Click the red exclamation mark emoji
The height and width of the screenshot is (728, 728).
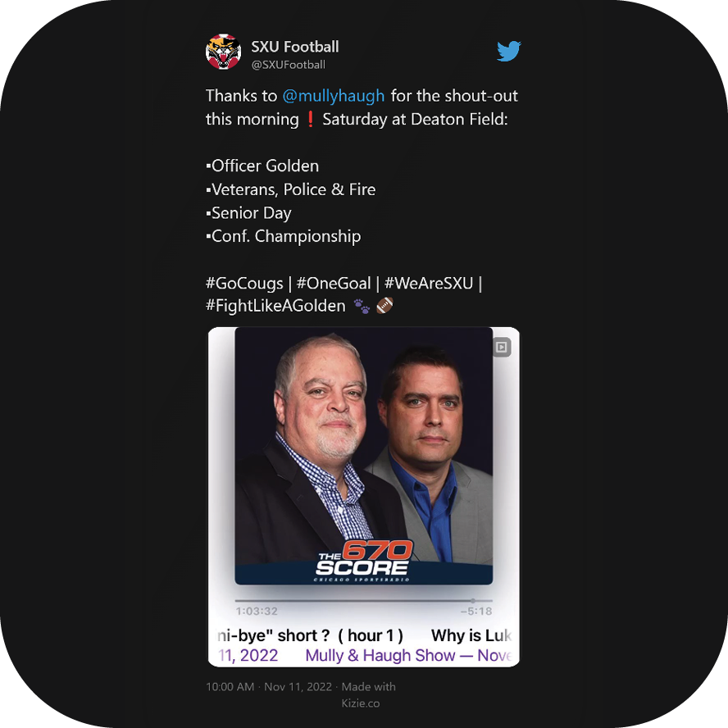[311, 120]
